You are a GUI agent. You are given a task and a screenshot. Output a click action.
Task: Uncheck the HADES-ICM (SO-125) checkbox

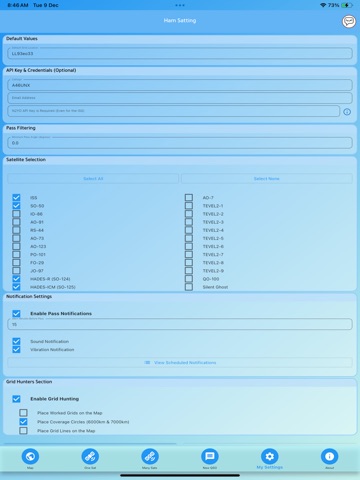(x=16, y=287)
